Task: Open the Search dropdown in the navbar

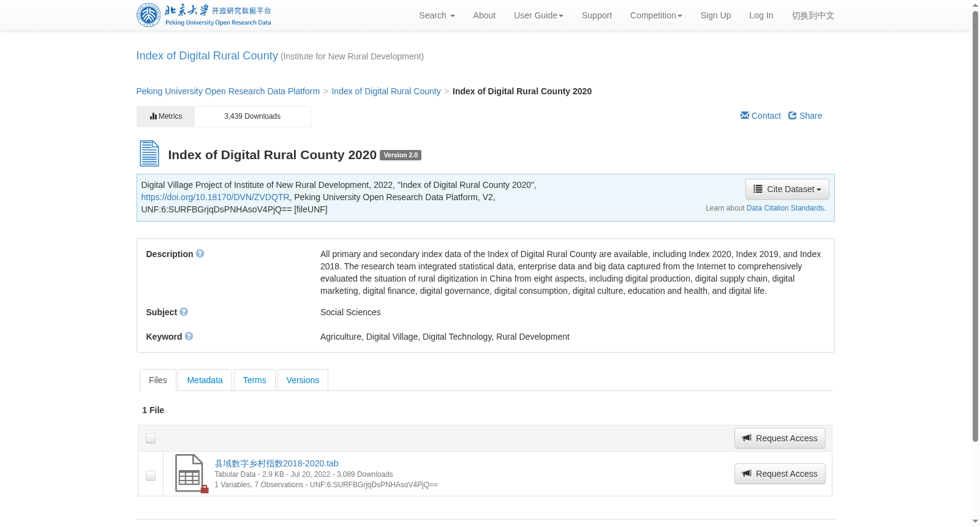Action: point(437,15)
